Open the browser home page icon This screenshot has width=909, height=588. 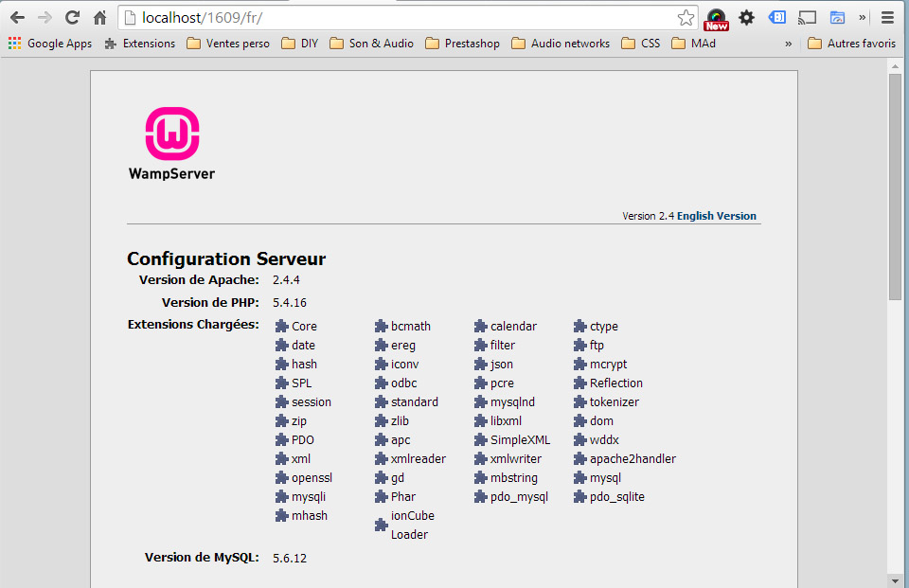point(100,18)
